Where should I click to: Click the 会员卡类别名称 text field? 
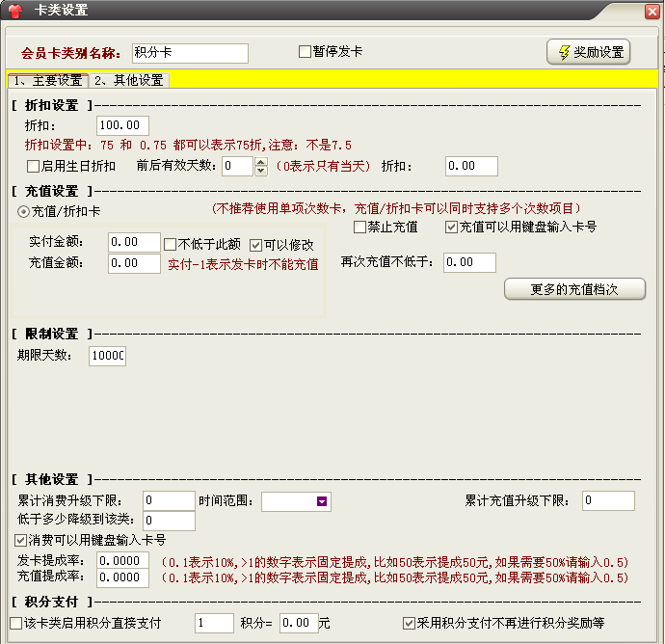pyautogui.click(x=189, y=53)
